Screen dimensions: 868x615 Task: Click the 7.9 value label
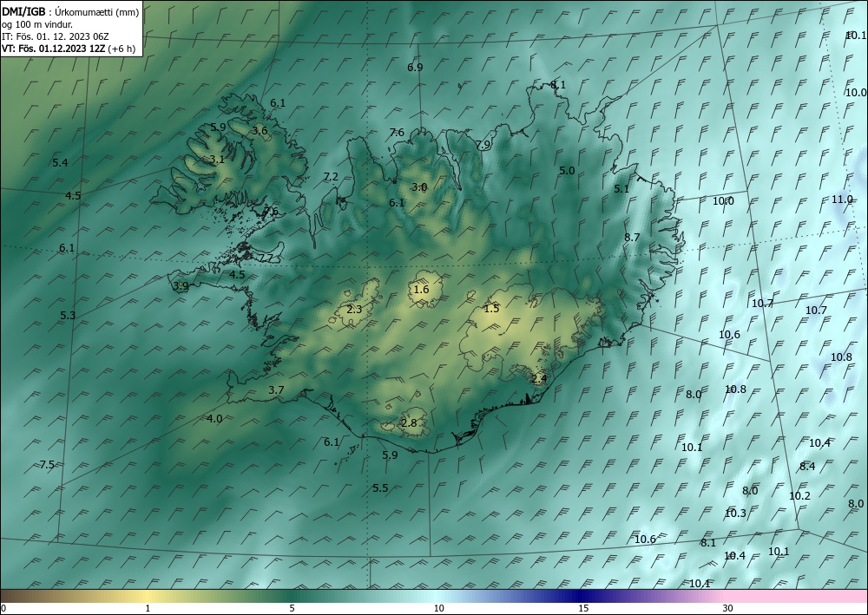pyautogui.click(x=483, y=145)
